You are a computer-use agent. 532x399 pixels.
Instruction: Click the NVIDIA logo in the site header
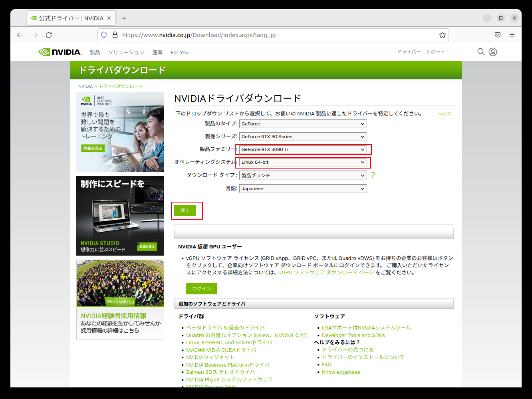tap(60, 52)
